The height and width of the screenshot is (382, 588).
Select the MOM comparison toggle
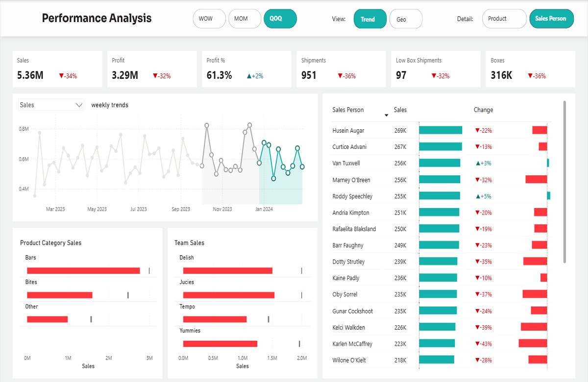[x=245, y=19]
